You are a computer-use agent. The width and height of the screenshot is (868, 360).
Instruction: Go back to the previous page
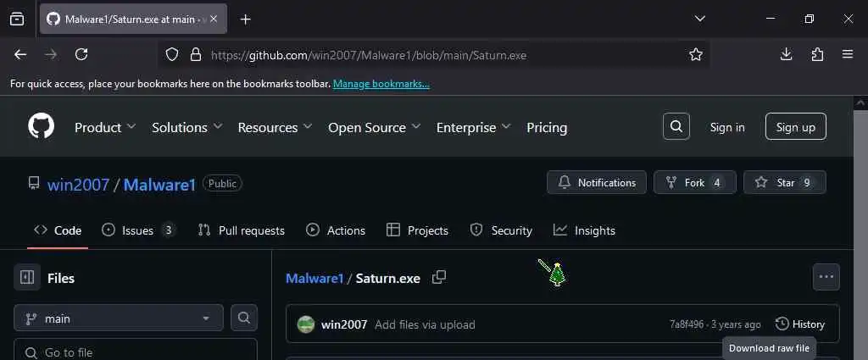click(20, 54)
